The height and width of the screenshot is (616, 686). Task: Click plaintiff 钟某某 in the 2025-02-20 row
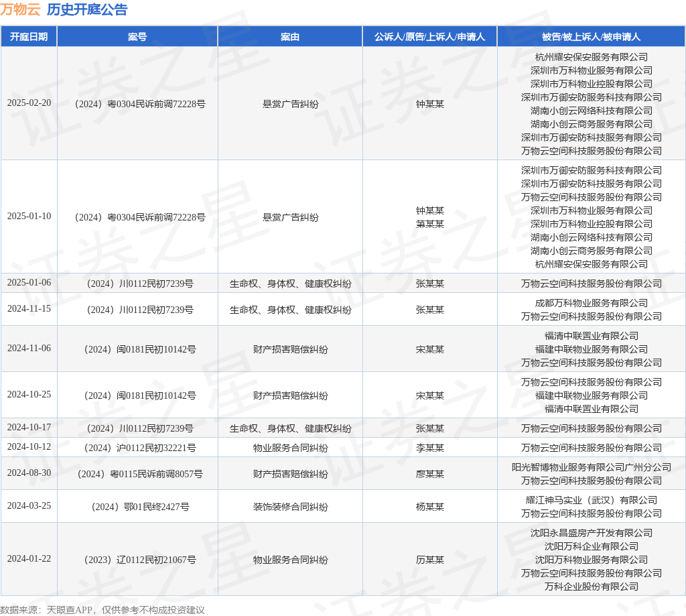430,104
